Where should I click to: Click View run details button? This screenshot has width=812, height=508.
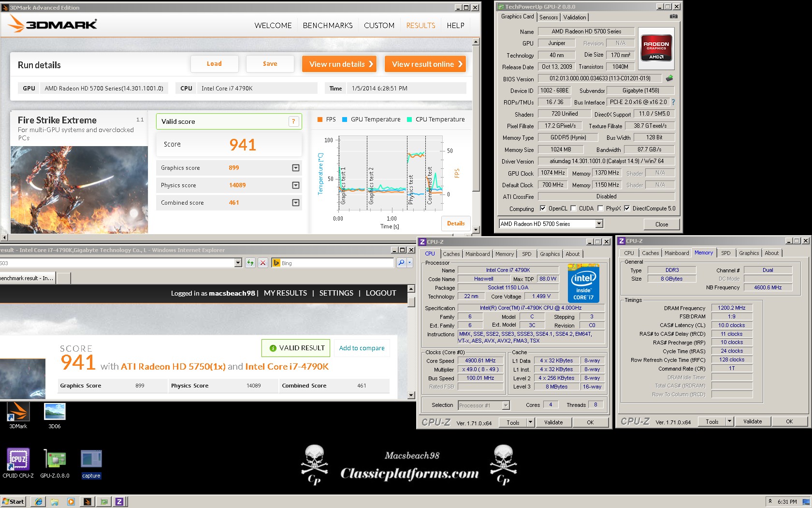tap(339, 64)
